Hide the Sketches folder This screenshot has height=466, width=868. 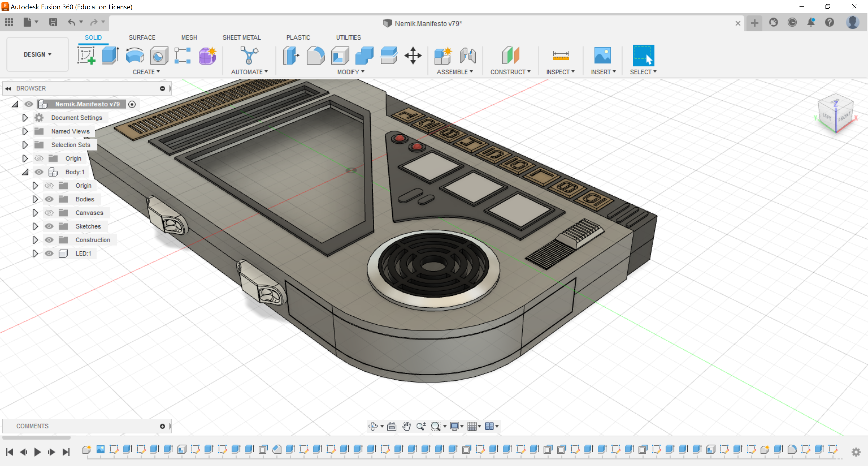click(x=49, y=226)
